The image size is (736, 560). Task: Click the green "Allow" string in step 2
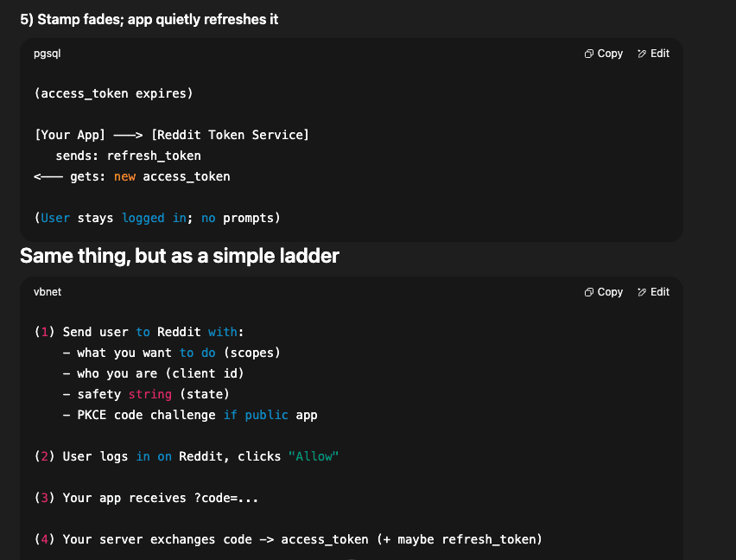[313, 456]
